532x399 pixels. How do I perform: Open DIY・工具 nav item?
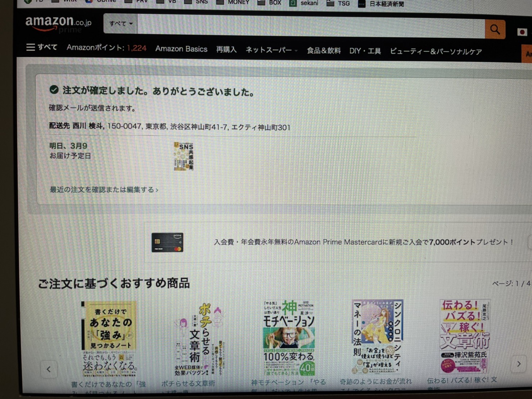click(x=365, y=51)
